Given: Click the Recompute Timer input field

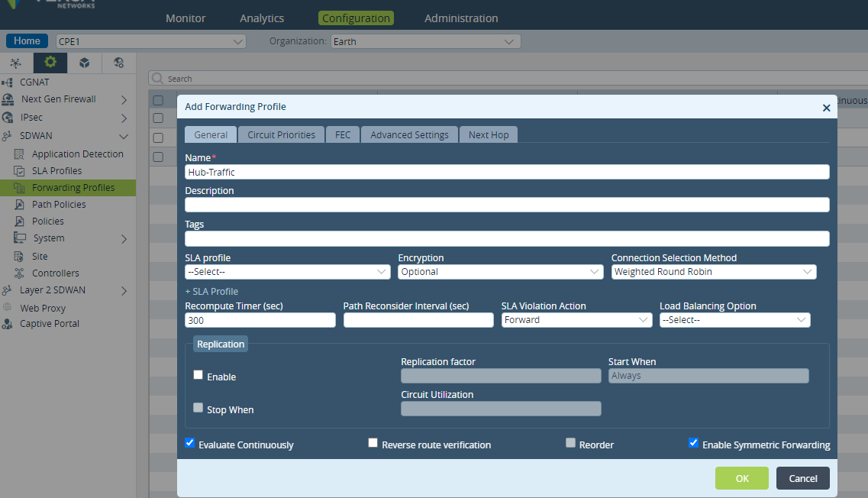Looking at the screenshot, I should point(260,320).
